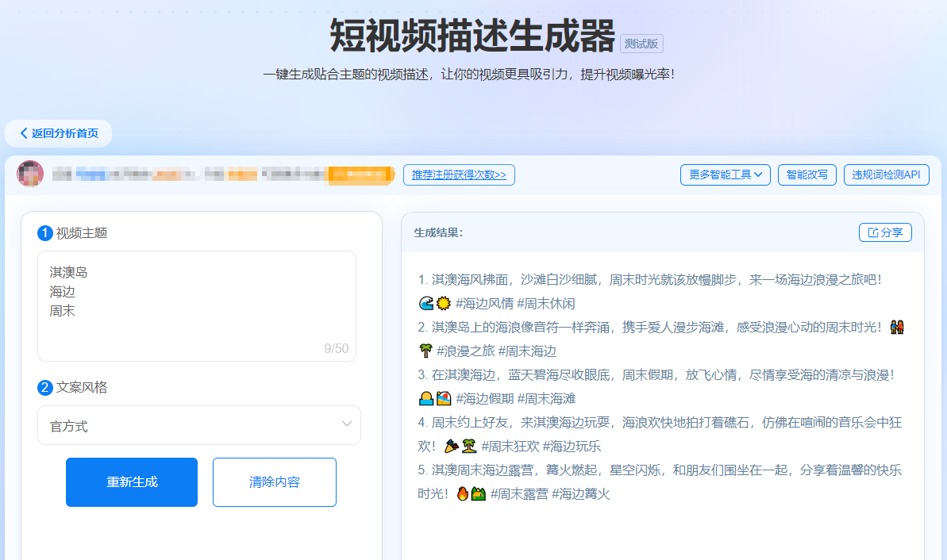Click the party popper emoji before #周末狂欢
The height and width of the screenshot is (560, 947).
click(x=451, y=447)
